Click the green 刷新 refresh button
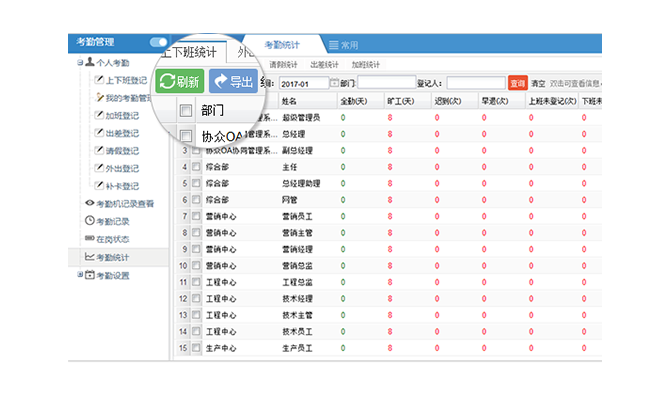Viewport: 670px width, 412px height. tap(179, 82)
